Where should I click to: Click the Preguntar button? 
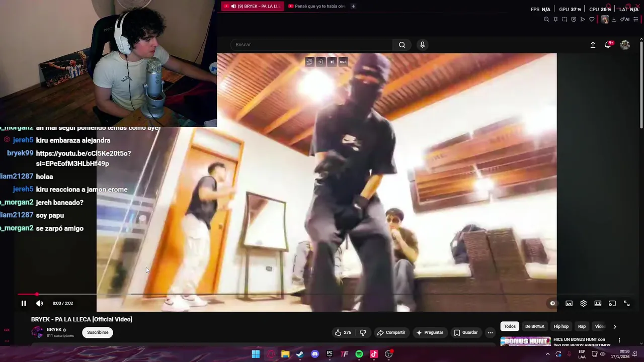coord(429,332)
